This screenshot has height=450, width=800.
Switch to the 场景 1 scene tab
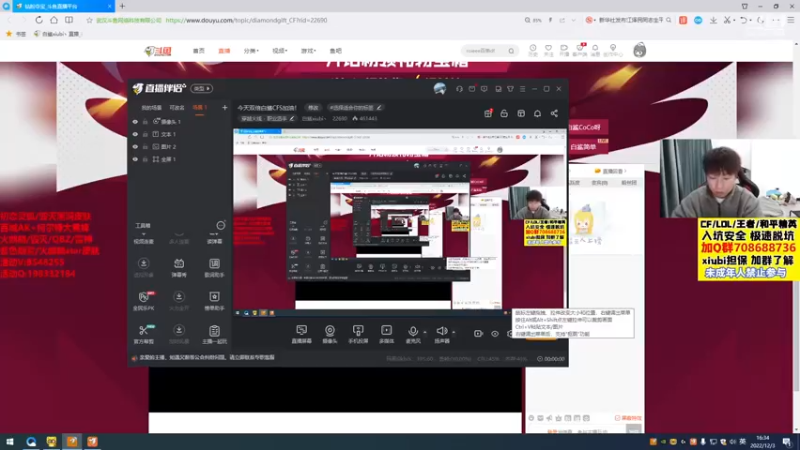coord(199,108)
